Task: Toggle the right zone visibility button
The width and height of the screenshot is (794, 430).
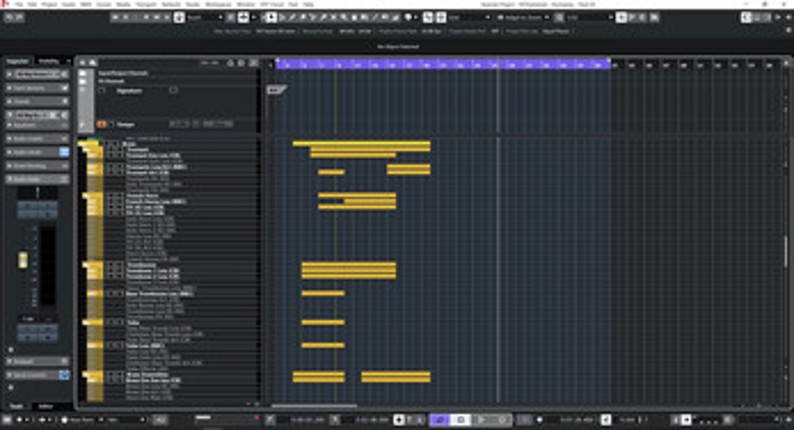Action: click(x=768, y=17)
